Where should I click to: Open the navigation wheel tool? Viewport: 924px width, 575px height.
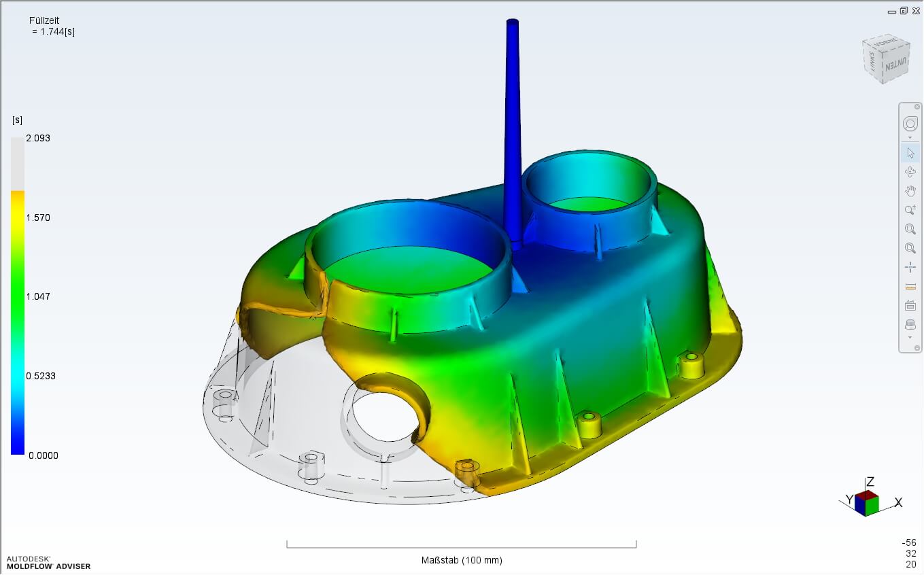pos(910,124)
